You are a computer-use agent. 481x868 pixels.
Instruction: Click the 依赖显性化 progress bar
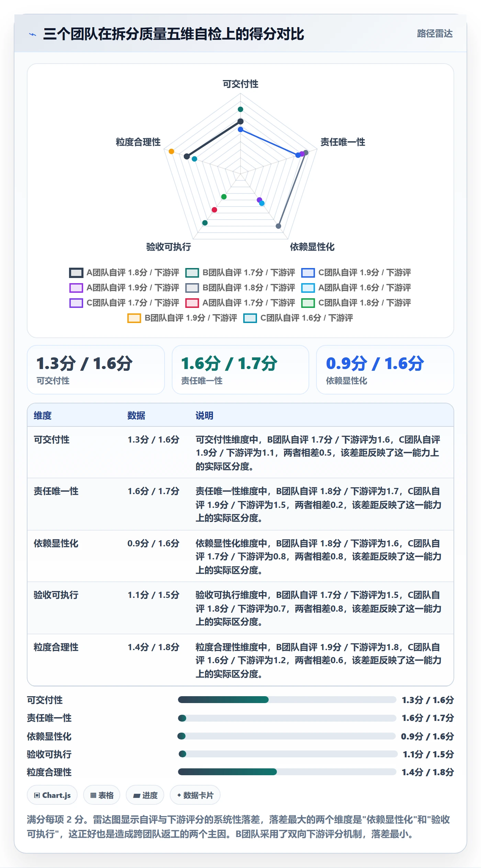pos(286,736)
